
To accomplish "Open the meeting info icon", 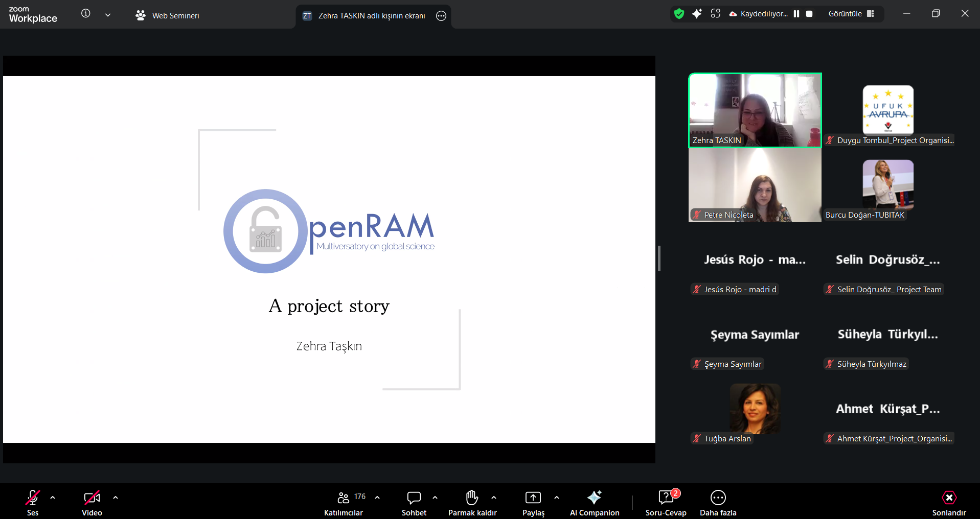I will click(x=86, y=14).
